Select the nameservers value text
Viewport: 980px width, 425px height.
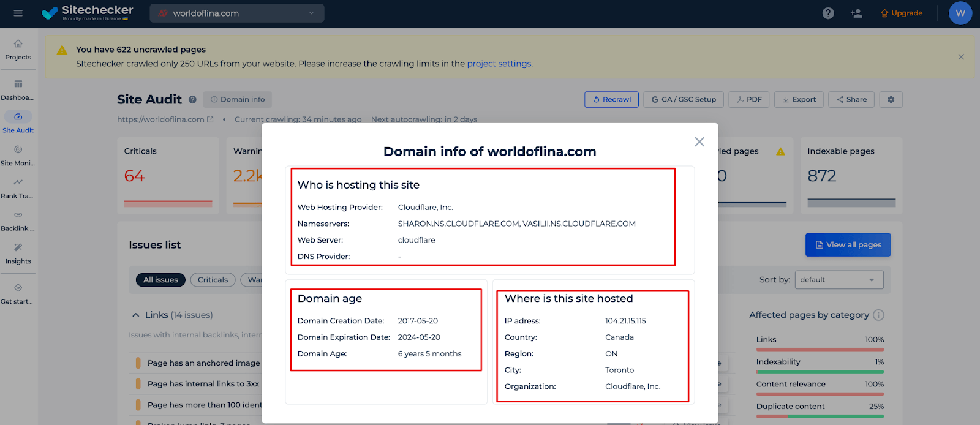pos(517,224)
